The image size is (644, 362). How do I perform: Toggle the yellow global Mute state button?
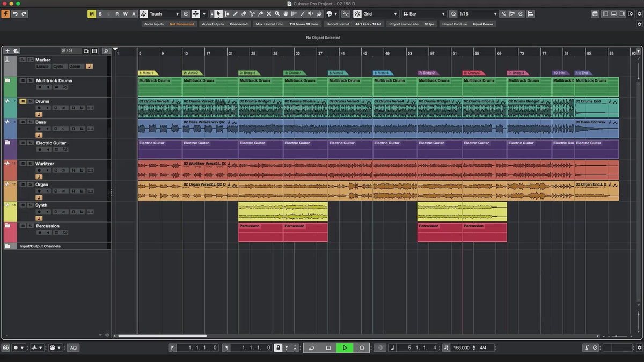(x=92, y=14)
